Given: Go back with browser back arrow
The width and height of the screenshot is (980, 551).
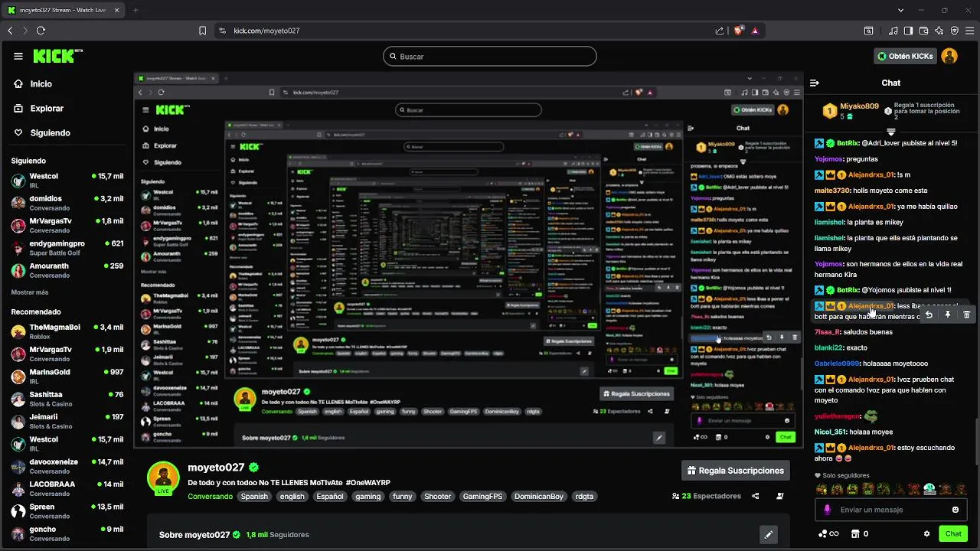Looking at the screenshot, I should pyautogui.click(x=10, y=31).
